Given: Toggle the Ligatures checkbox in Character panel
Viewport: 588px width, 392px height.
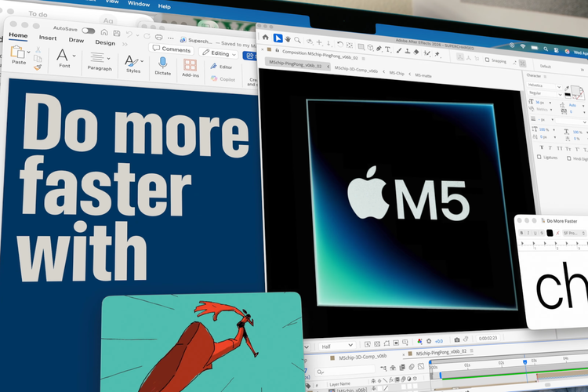Looking at the screenshot, I should coord(539,157).
